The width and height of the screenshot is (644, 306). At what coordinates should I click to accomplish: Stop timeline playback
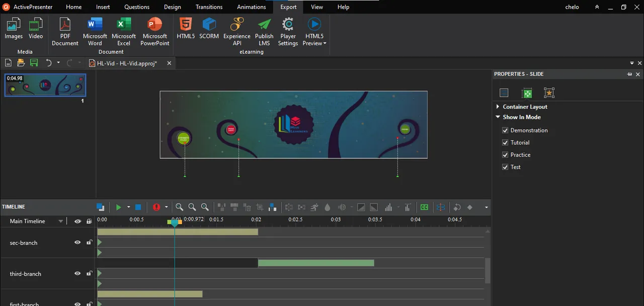pos(138,207)
